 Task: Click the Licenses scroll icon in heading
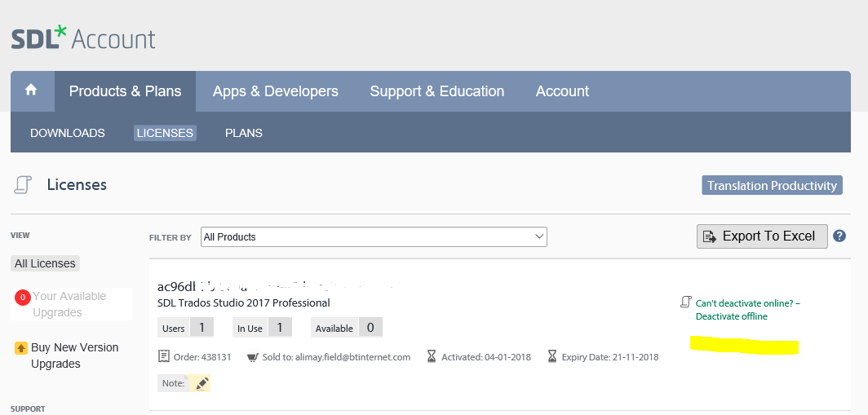pyautogui.click(x=22, y=185)
